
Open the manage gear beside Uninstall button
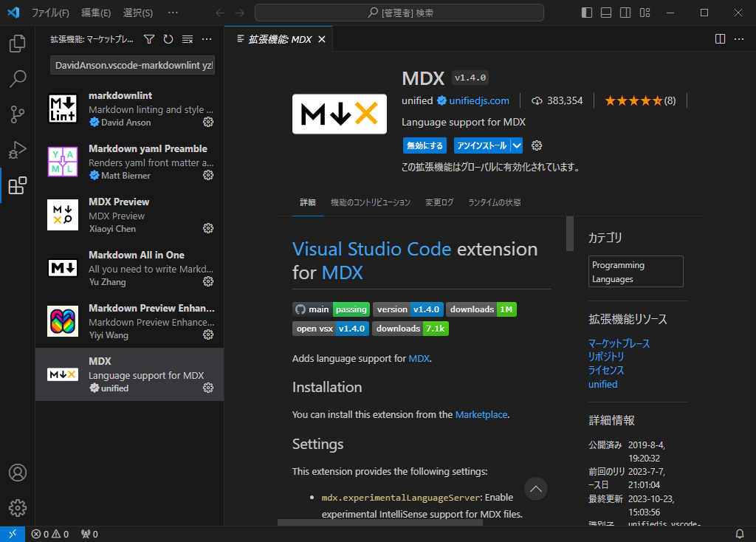coord(537,145)
